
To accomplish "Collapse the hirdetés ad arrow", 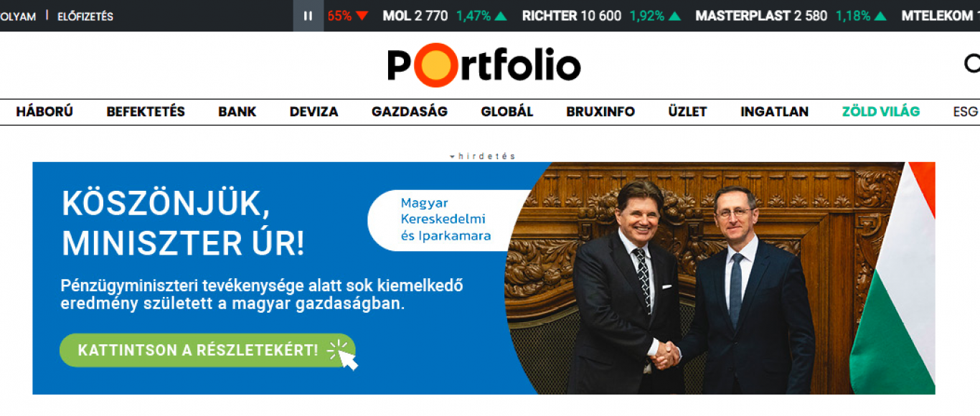I will pos(452,156).
